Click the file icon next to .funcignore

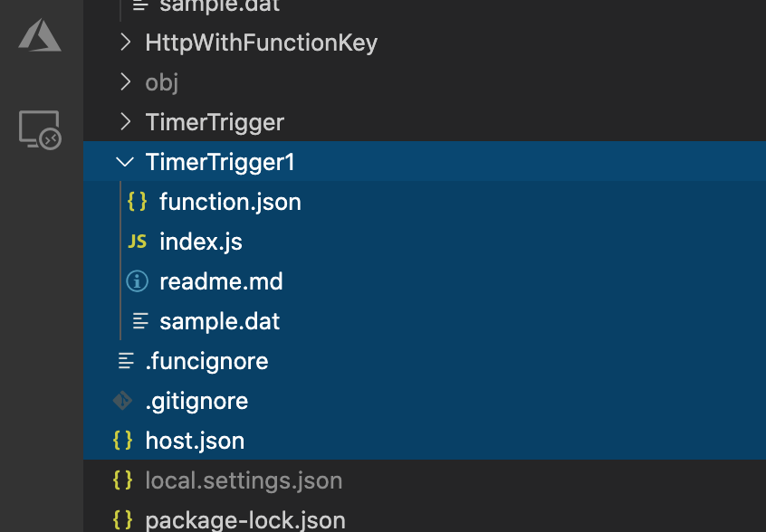(x=122, y=361)
